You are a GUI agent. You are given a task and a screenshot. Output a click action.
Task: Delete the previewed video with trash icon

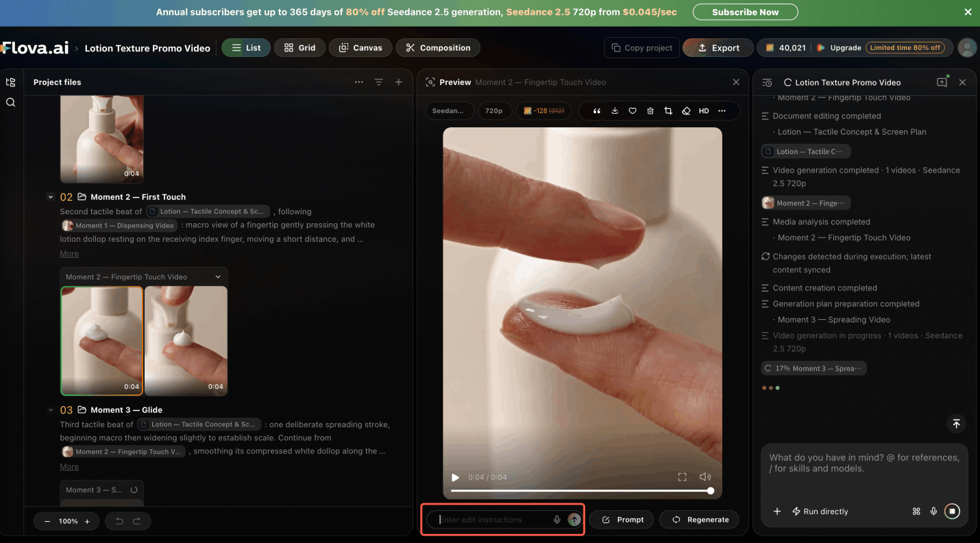[650, 111]
